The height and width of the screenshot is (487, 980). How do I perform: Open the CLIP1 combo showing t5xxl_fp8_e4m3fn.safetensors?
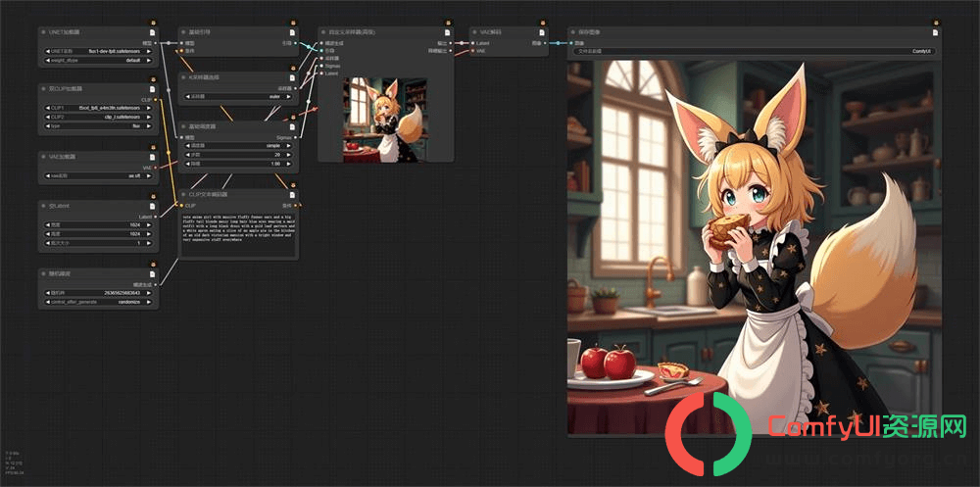pos(98,108)
